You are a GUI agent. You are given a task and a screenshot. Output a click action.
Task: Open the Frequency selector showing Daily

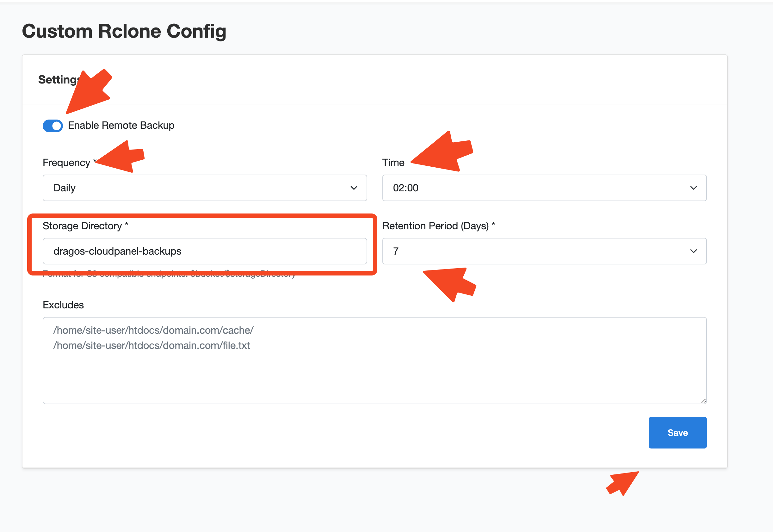point(204,188)
